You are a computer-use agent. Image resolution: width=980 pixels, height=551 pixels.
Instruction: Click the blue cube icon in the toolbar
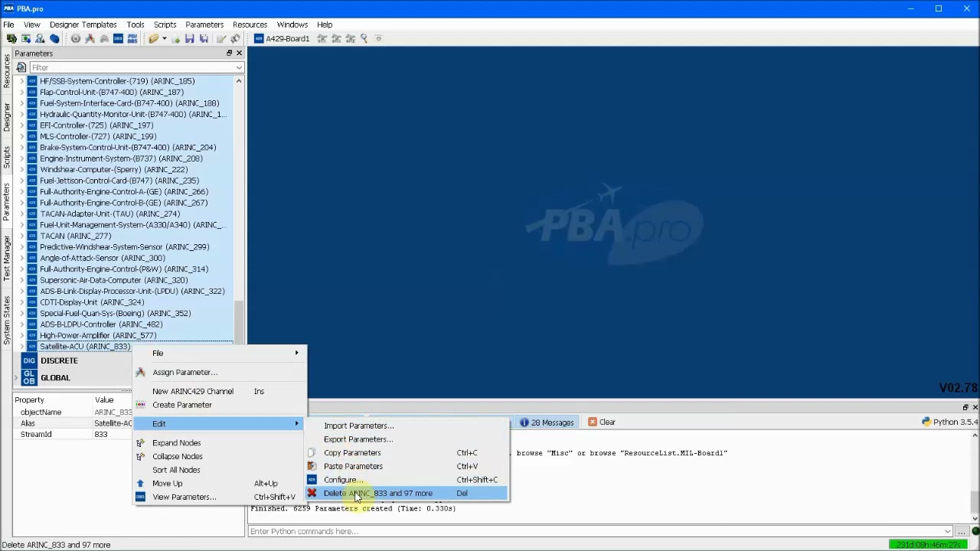54,38
